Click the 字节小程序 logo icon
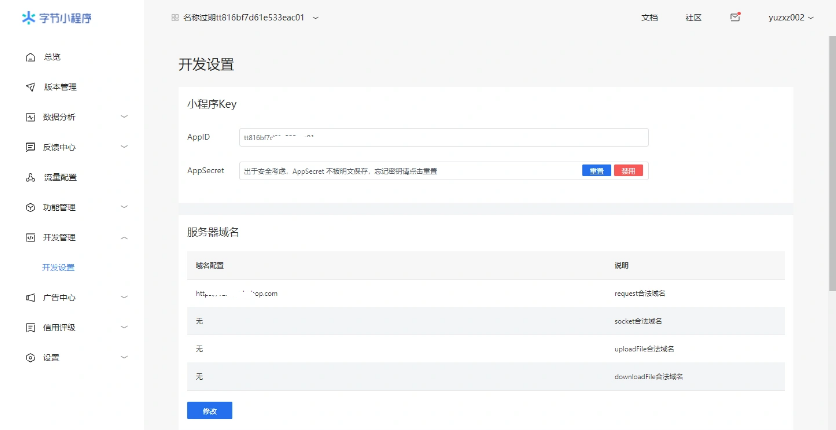Image resolution: width=836 pixels, height=430 pixels. pos(28,18)
